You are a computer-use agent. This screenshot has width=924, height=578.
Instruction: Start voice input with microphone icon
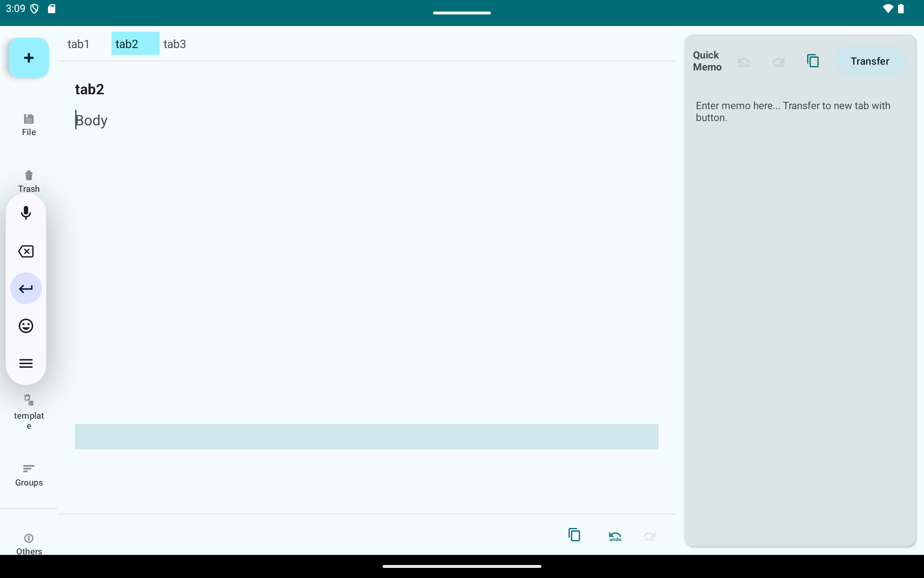tap(26, 213)
